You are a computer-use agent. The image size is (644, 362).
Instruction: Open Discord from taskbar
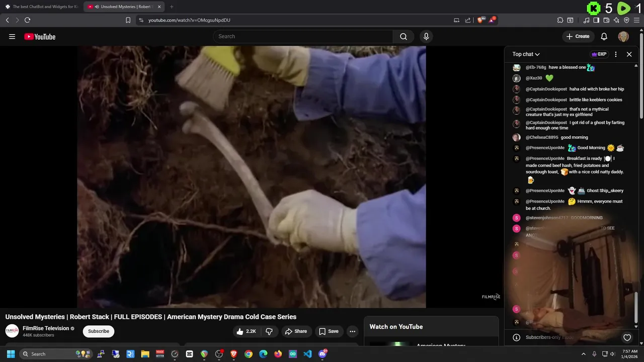[323, 354]
